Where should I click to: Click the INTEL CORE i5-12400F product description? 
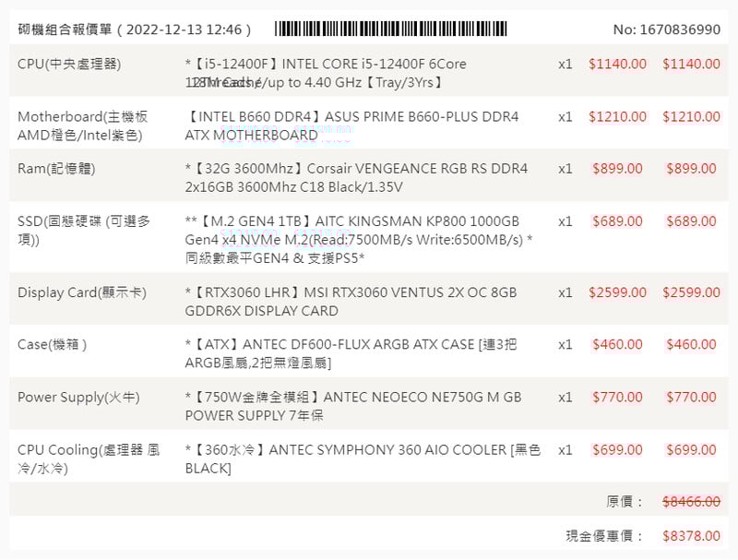coord(327,73)
